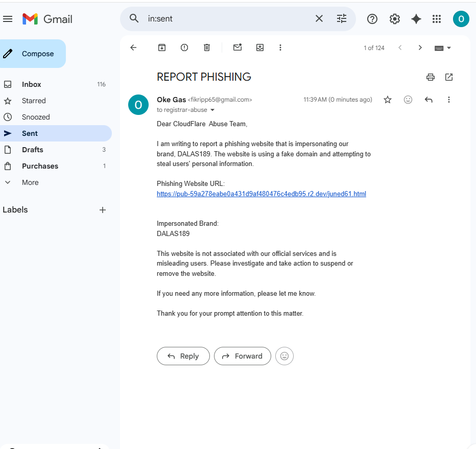Viewport: 476px width, 449px height.
Task: Click the Gmail logo
Action: pos(47,19)
